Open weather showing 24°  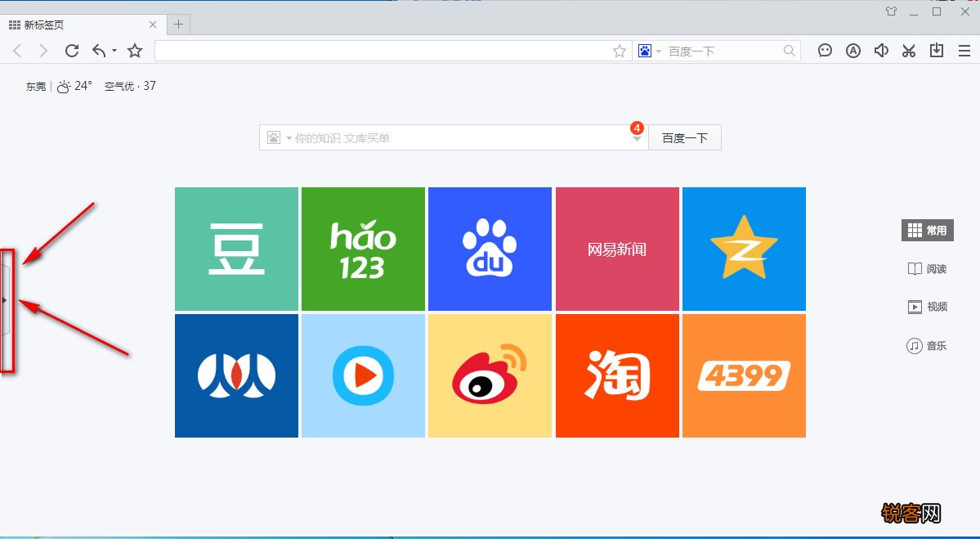(74, 87)
